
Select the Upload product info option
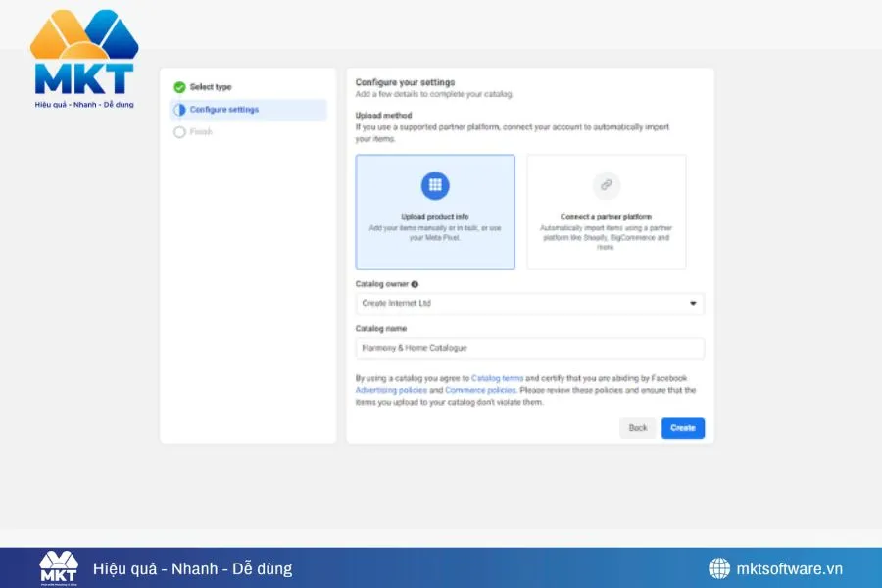coord(435,211)
